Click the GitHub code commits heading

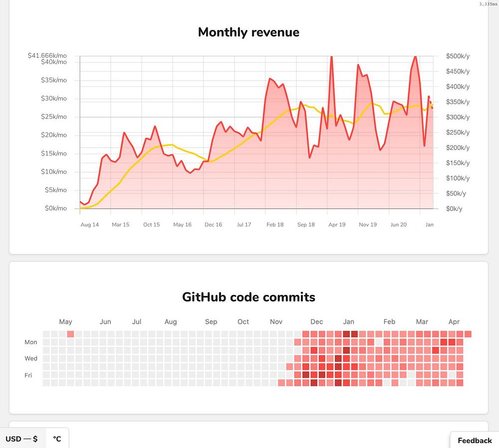click(x=249, y=297)
